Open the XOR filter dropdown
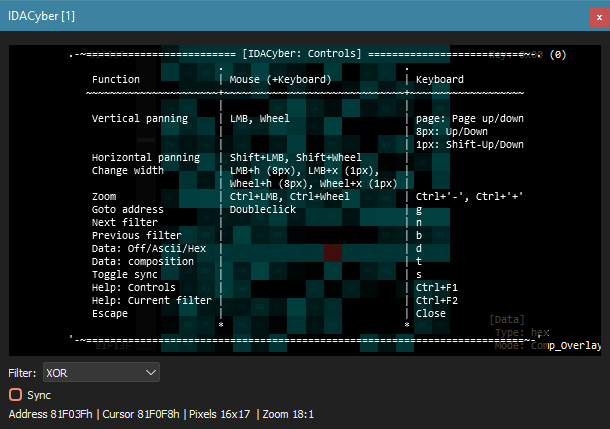Image resolution: width=610 pixels, height=429 pixels. pos(101,373)
